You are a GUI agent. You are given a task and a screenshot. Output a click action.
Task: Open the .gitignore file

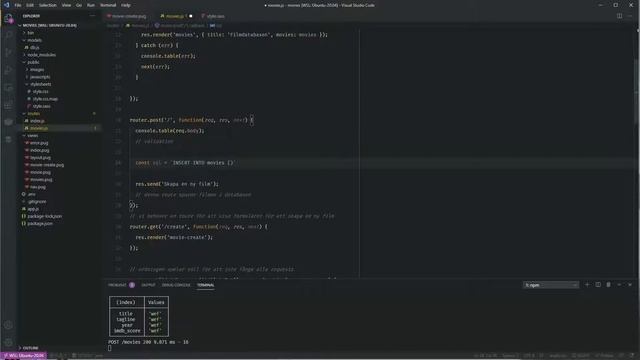[x=37, y=202]
